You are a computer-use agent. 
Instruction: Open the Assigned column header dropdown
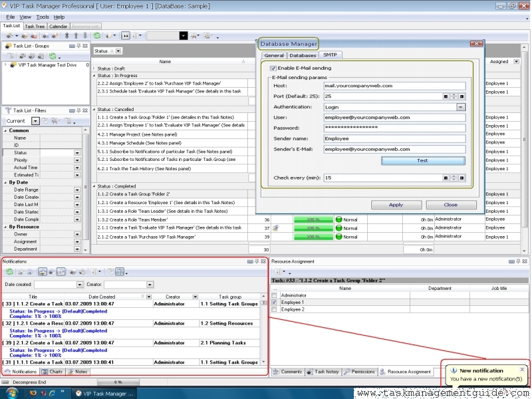tap(516, 61)
